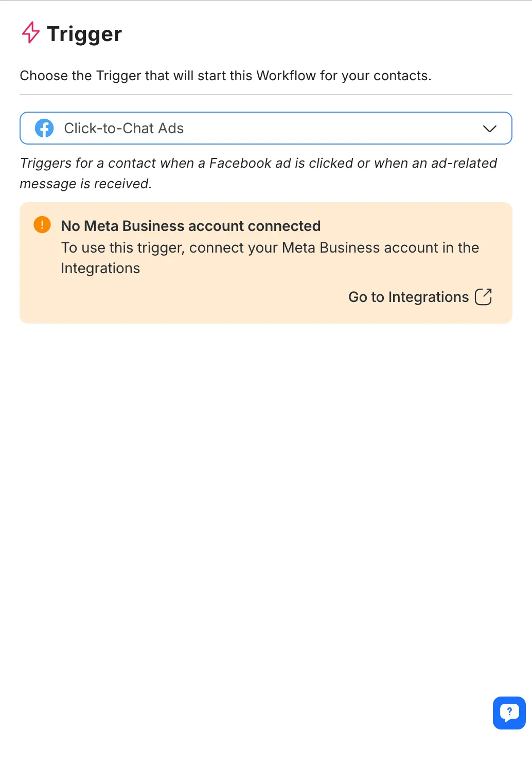The image size is (532, 784).
Task: Click the orange exclamation warning icon
Action: pos(42,225)
